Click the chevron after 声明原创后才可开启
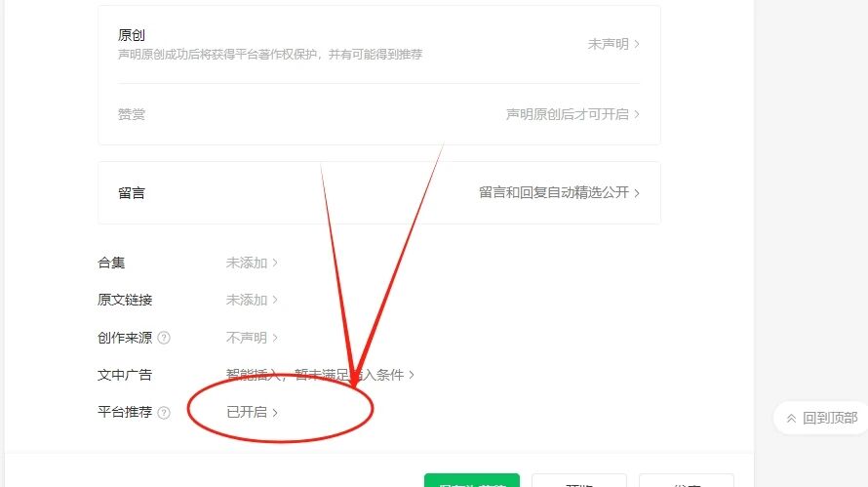The height and width of the screenshot is (487, 868). click(x=637, y=114)
